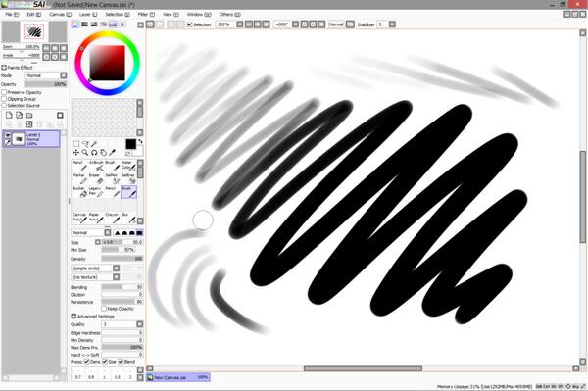
Task: Open the Filter menu
Action: [146, 15]
